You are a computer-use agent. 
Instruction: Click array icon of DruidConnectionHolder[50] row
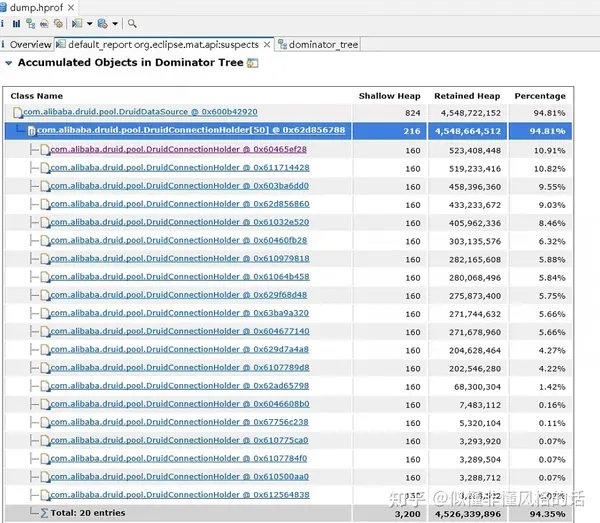(32, 131)
